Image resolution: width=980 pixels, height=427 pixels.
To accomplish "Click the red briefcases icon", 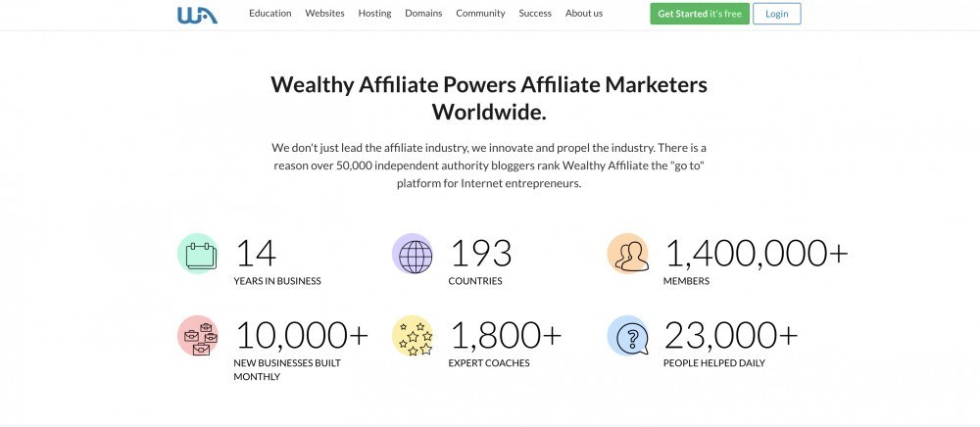I will point(198,335).
